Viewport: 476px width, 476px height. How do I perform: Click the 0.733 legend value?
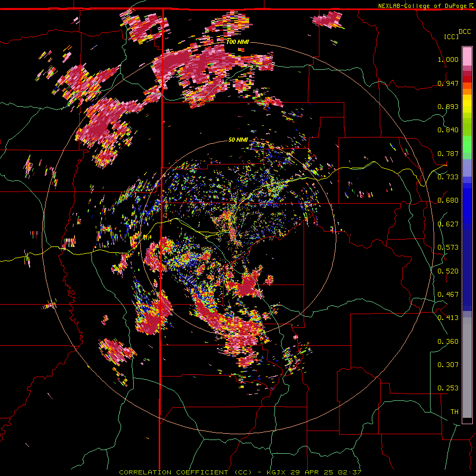coord(448,177)
